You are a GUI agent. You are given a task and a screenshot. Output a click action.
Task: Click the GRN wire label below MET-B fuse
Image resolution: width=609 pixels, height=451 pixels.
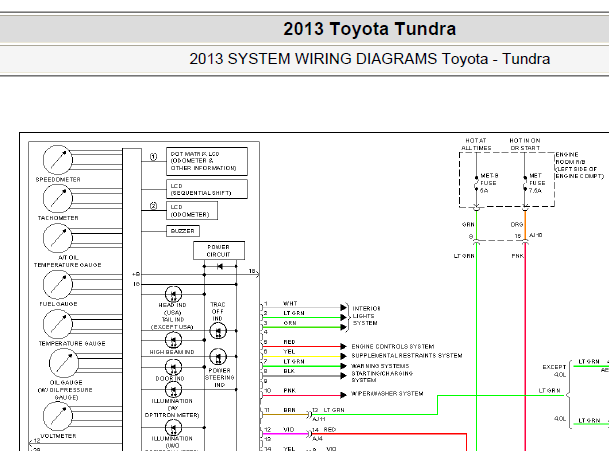(468, 225)
